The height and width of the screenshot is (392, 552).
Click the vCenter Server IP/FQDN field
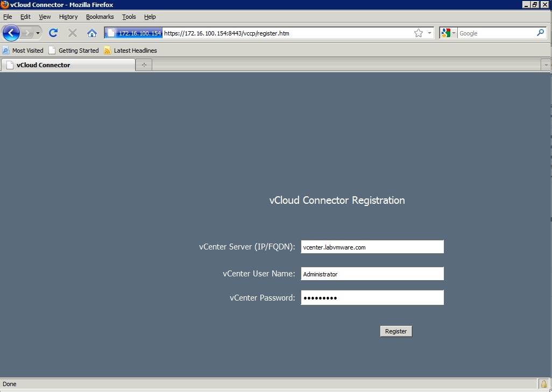(372, 247)
